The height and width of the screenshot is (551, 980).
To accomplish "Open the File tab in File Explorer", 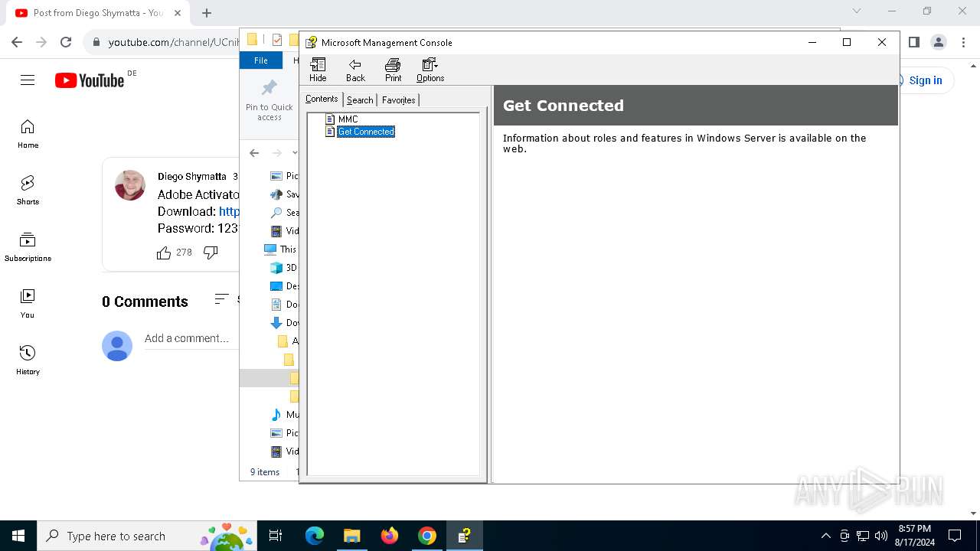I will click(x=261, y=60).
